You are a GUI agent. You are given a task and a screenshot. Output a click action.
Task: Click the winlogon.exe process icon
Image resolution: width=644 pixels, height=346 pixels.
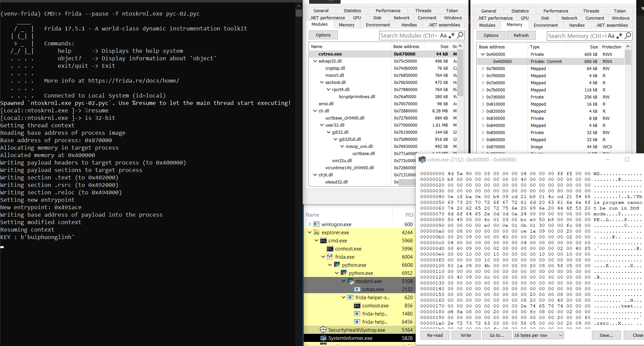click(317, 224)
